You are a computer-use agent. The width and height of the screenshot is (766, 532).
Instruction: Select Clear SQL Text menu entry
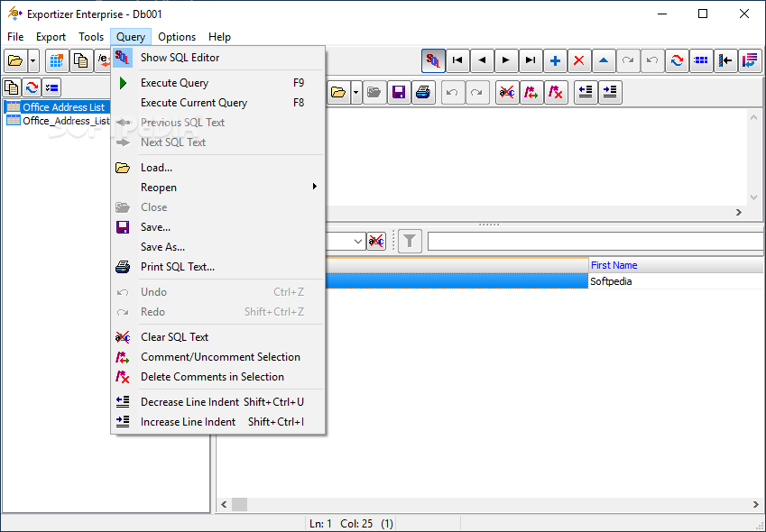(x=174, y=337)
